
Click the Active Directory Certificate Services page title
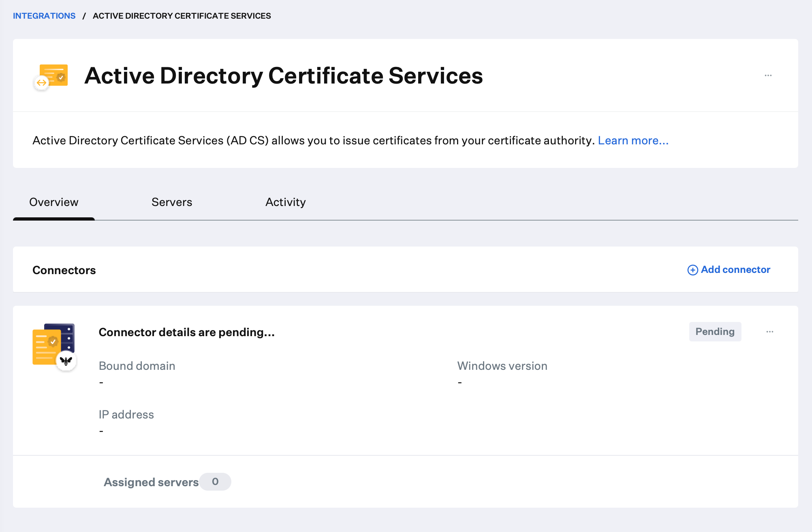pyautogui.click(x=284, y=76)
